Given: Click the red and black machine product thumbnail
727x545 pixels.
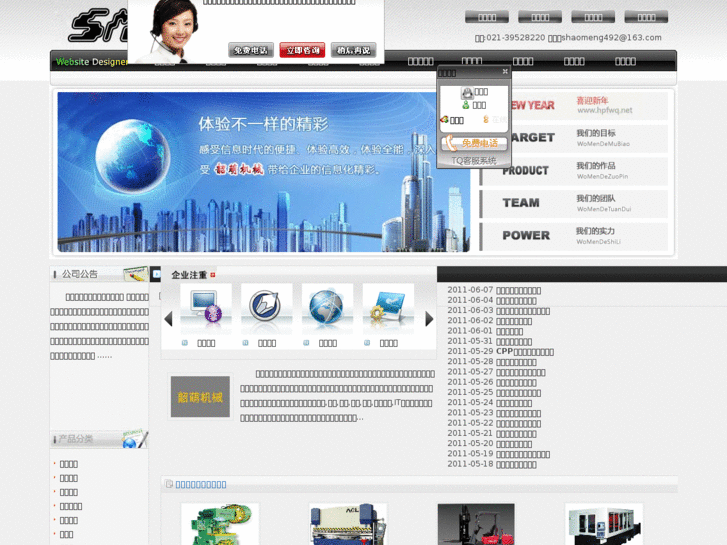Looking at the screenshot, I should pyautogui.click(x=476, y=524).
